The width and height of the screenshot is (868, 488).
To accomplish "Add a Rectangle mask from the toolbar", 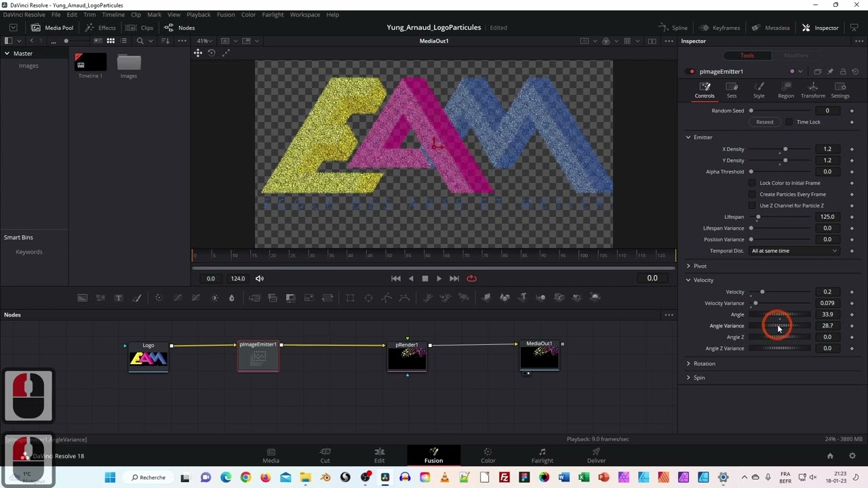I will click(351, 298).
